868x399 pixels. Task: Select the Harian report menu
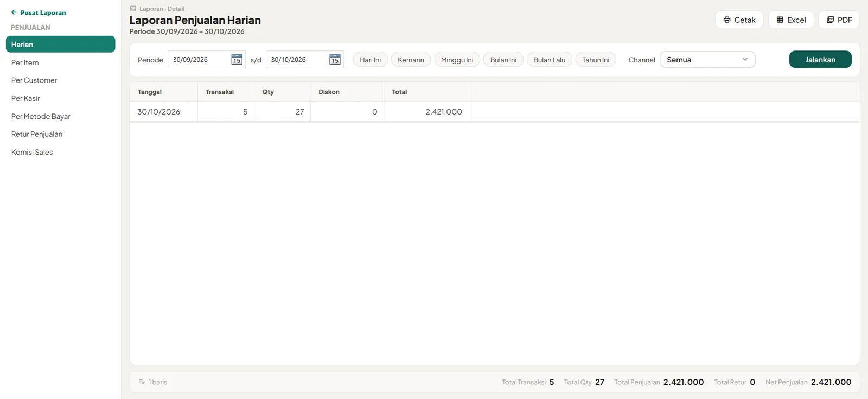coord(60,45)
